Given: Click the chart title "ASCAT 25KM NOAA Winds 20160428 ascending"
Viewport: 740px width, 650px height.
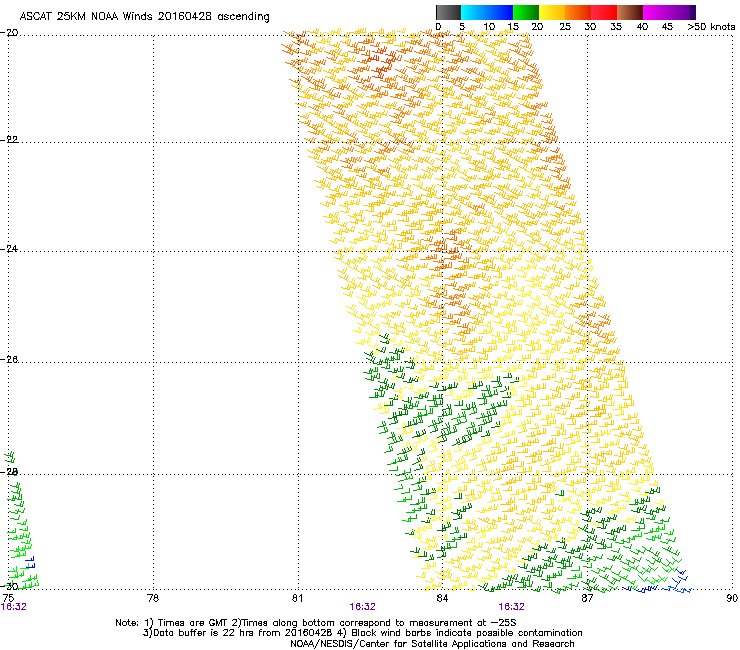Looking at the screenshot, I should tap(144, 17).
